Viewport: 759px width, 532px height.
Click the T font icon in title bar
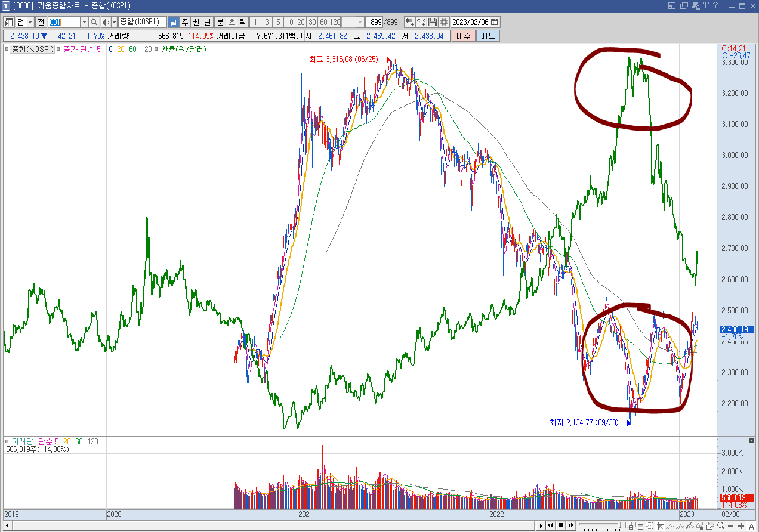pyautogui.click(x=706, y=5)
